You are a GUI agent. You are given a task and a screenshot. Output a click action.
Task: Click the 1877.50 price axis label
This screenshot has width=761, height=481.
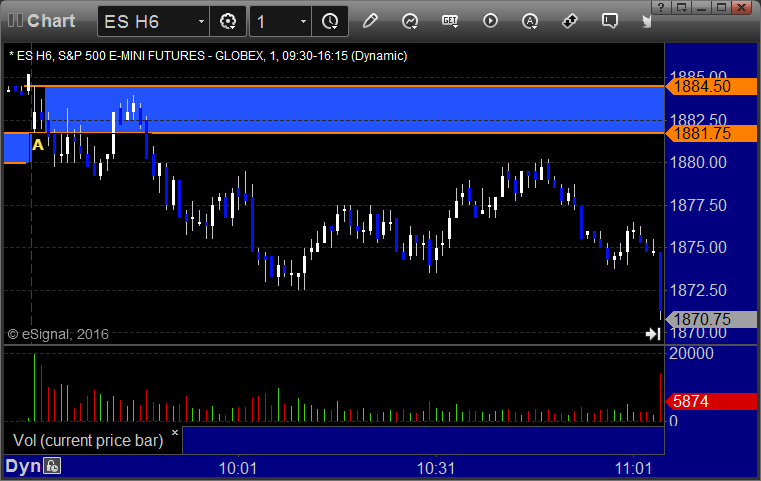(698, 205)
